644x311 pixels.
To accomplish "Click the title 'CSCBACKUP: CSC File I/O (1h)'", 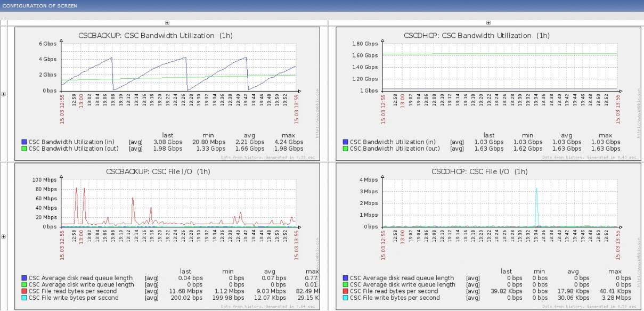I will 158,171.
